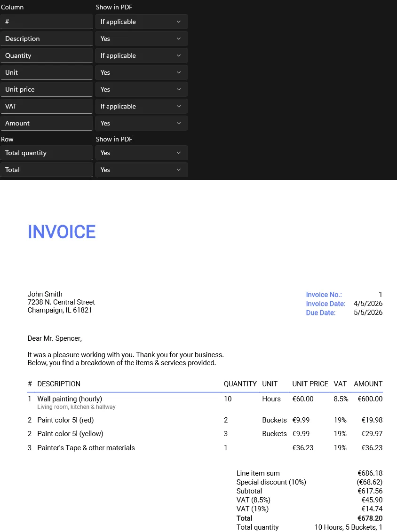Edit the Quantity column name field
This screenshot has height=532, width=397.
click(x=47, y=55)
